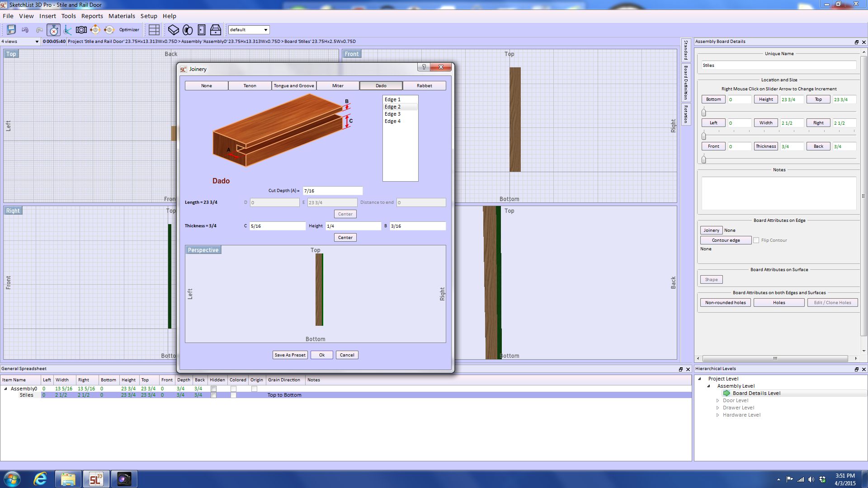This screenshot has width=868, height=488.
Task: Show hidden tray icons arrow
Action: 778,479
